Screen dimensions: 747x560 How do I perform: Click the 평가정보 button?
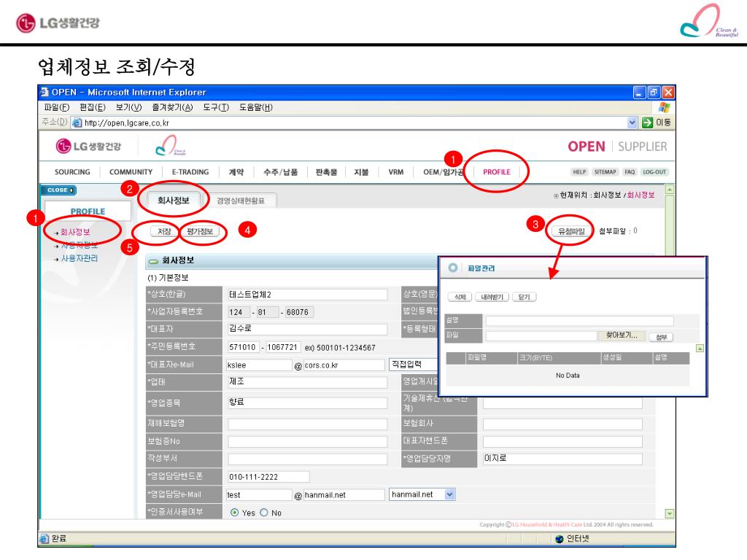click(200, 231)
